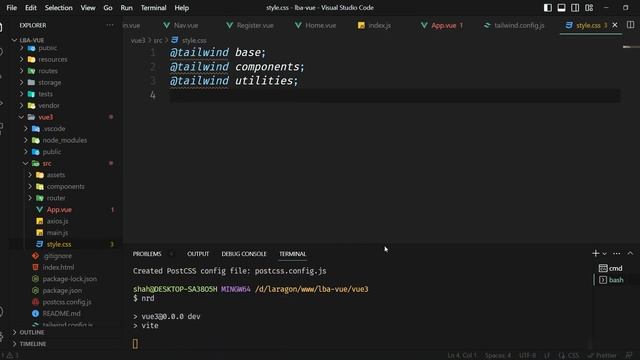This screenshot has width=640, height=360.
Task: Open Explorer views and more actions menu
Action: coord(110,25)
